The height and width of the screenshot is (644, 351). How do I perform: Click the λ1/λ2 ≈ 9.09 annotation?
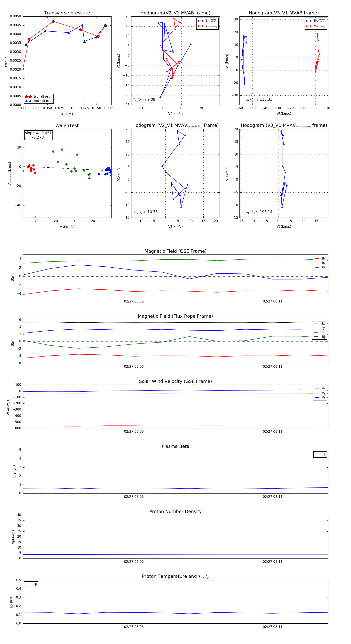pos(144,100)
